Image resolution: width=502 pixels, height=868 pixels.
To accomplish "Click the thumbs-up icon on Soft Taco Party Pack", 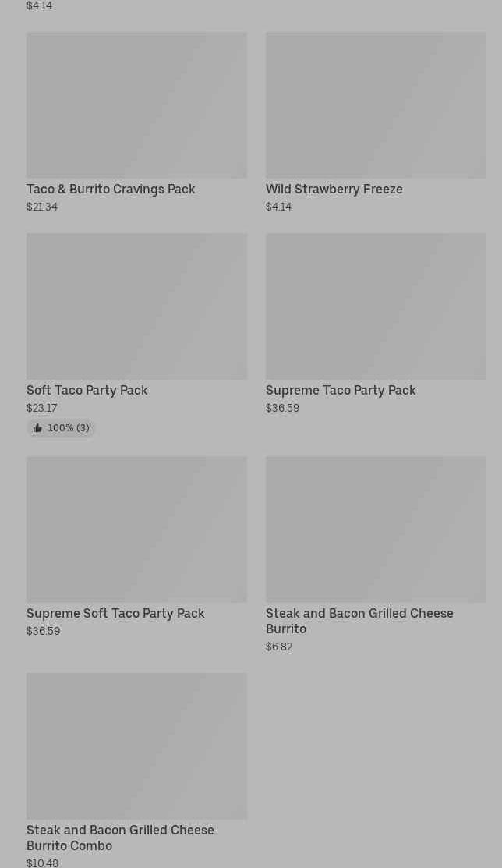I will 37,428.
